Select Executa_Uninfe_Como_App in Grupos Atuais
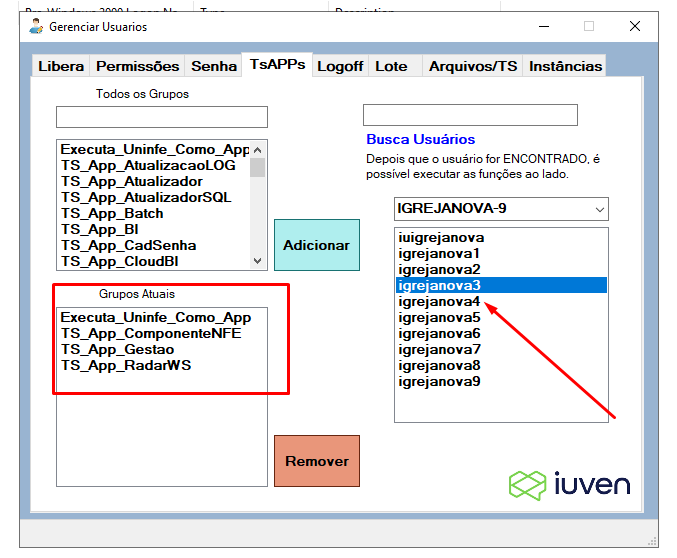Image resolution: width=677 pixels, height=558 pixels. (162, 317)
